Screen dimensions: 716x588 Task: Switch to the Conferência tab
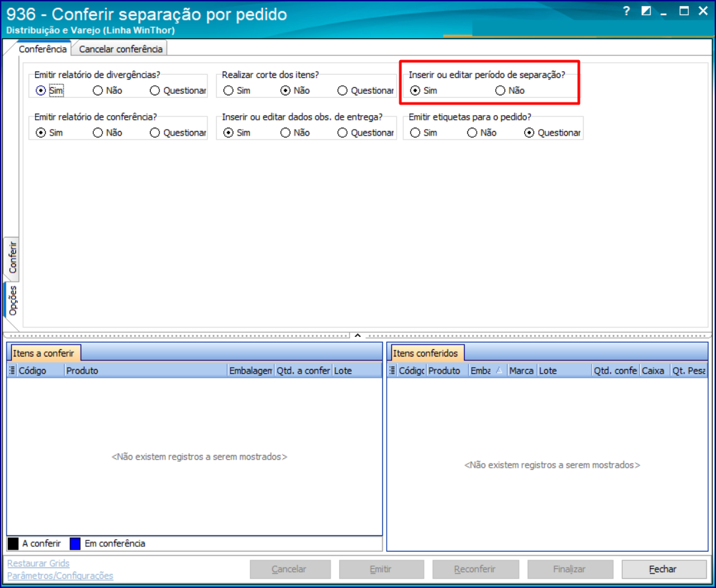[x=43, y=49]
